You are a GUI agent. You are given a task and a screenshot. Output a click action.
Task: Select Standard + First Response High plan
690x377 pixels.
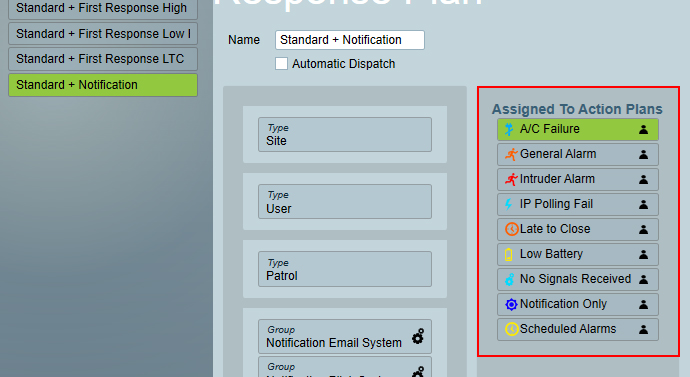tap(103, 8)
